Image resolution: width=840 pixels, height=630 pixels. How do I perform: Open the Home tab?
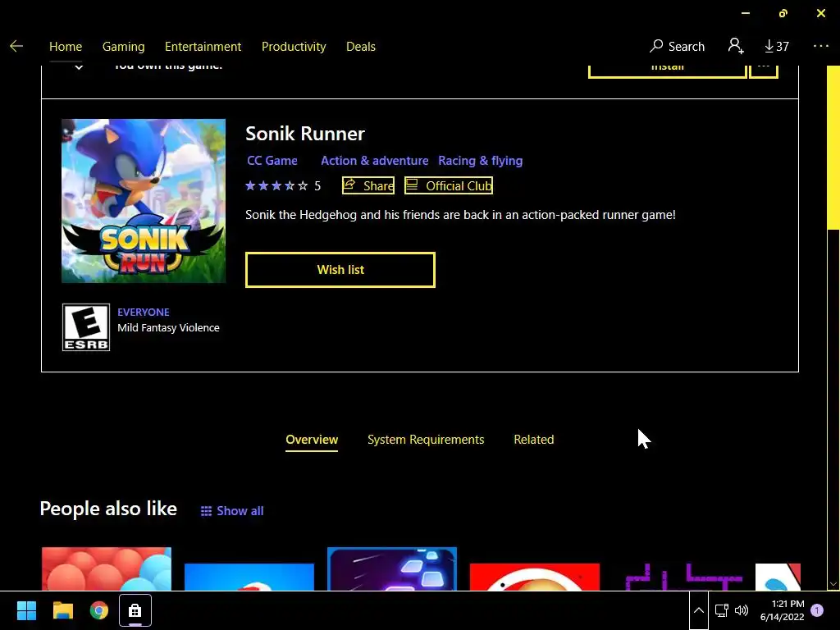(x=66, y=47)
